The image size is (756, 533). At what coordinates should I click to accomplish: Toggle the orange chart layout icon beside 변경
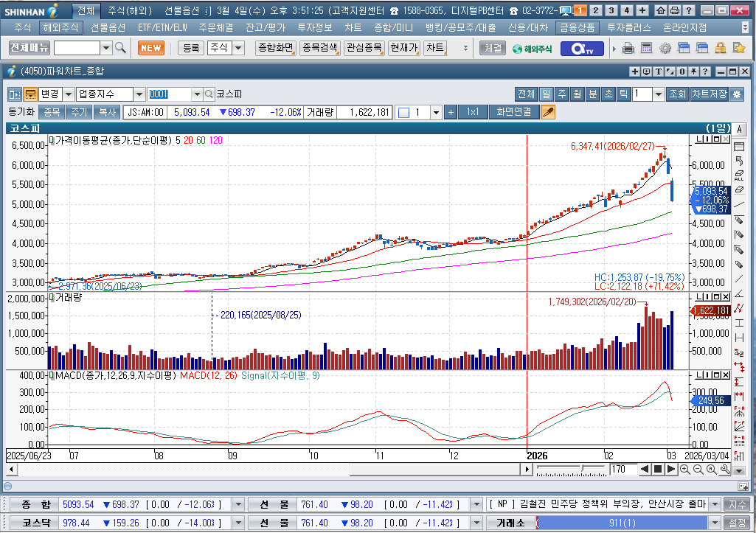(30, 94)
